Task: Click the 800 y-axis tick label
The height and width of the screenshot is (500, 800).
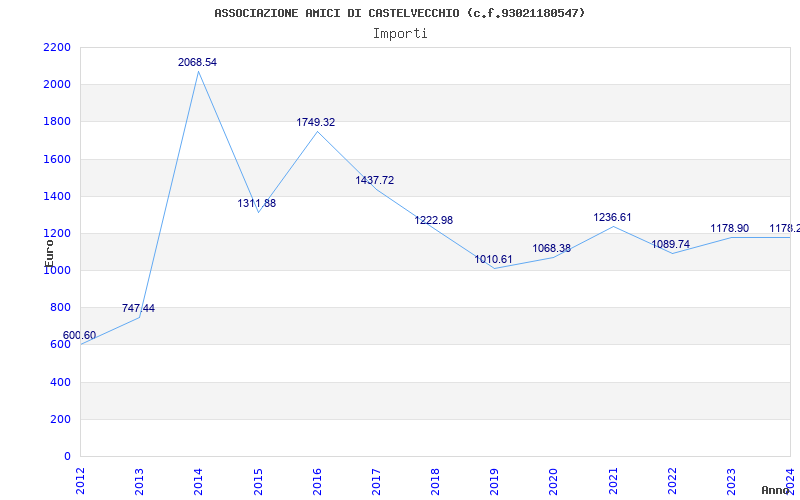Action: [61, 308]
